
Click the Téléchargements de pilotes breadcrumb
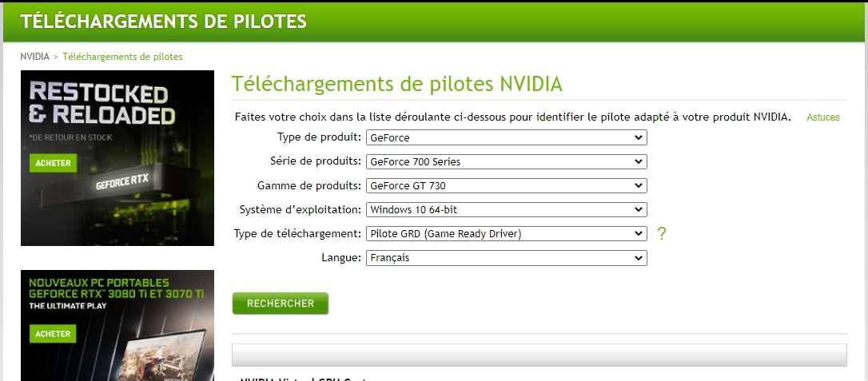tap(122, 57)
